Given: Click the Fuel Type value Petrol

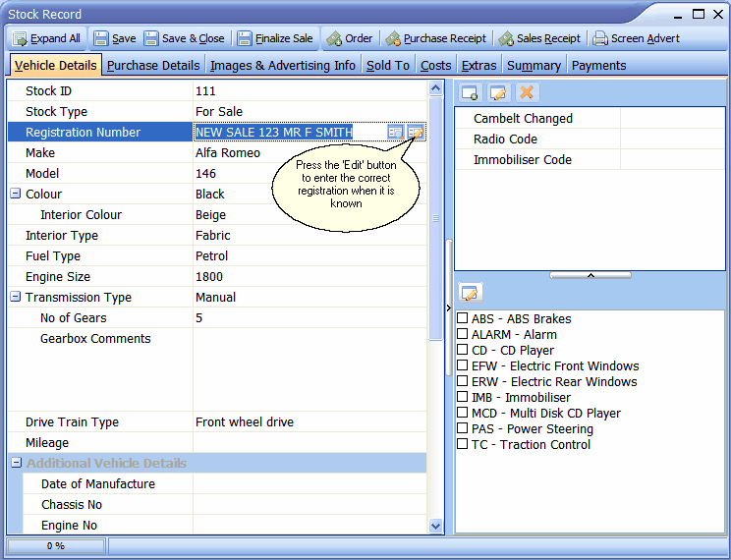Looking at the screenshot, I should [x=211, y=256].
